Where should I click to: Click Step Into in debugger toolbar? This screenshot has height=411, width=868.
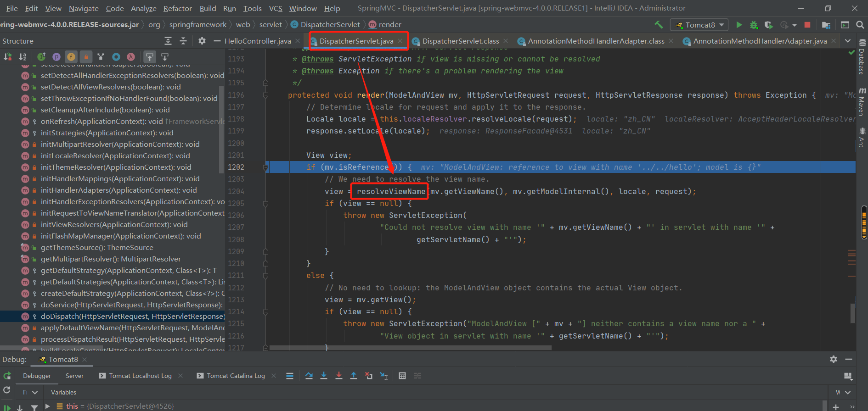(324, 376)
